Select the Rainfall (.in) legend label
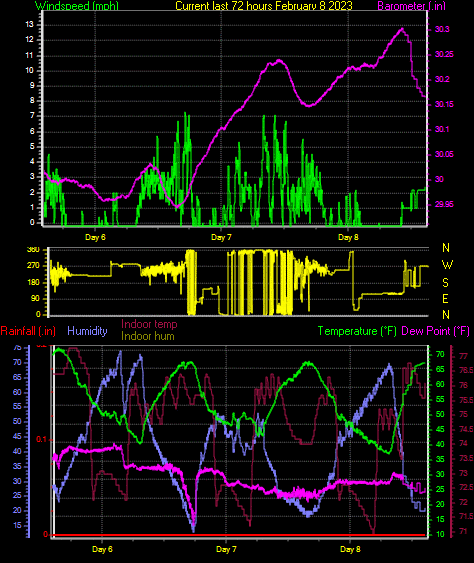 (28, 331)
